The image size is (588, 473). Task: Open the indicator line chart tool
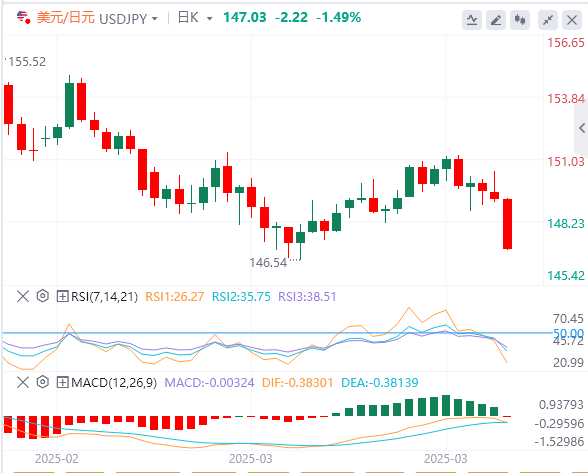(472, 20)
